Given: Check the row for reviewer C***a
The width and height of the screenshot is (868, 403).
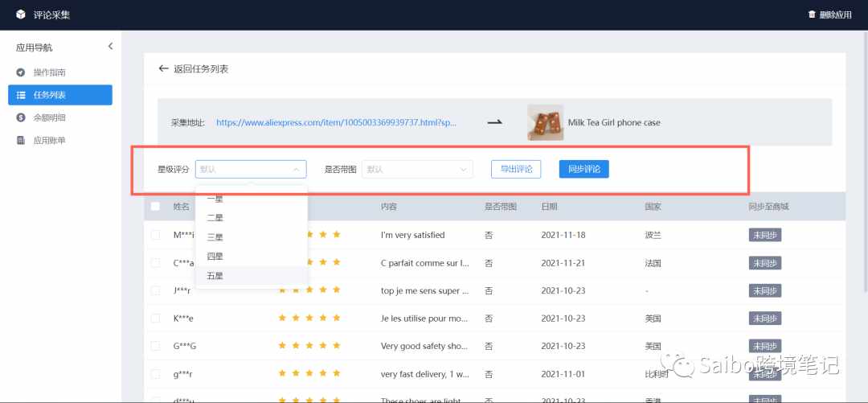Looking at the screenshot, I should click(x=156, y=263).
